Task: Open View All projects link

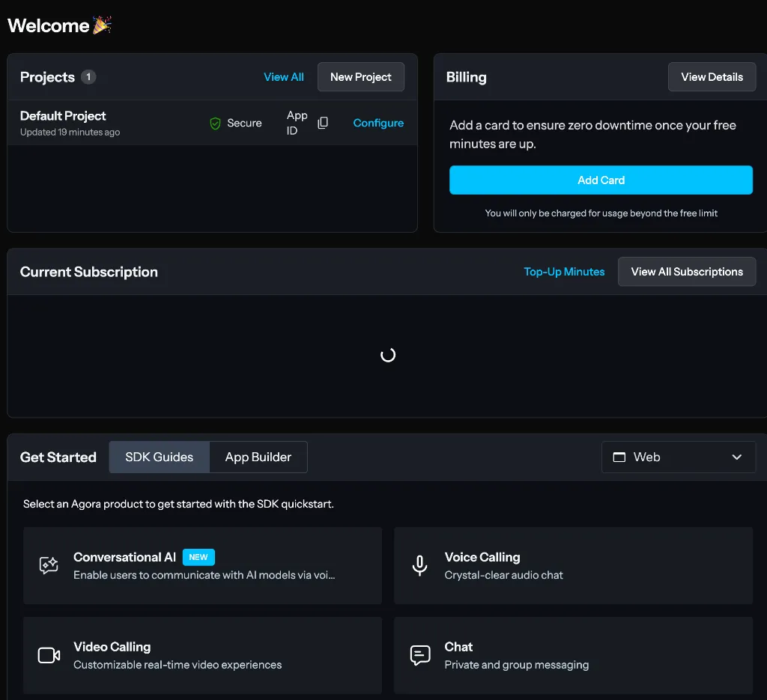Action: 284,77
